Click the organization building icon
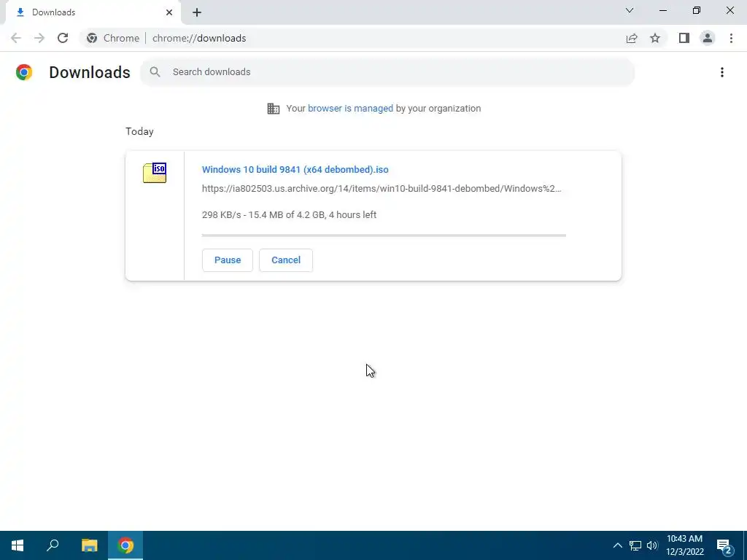Screen dimensions: 747x560 [274, 109]
